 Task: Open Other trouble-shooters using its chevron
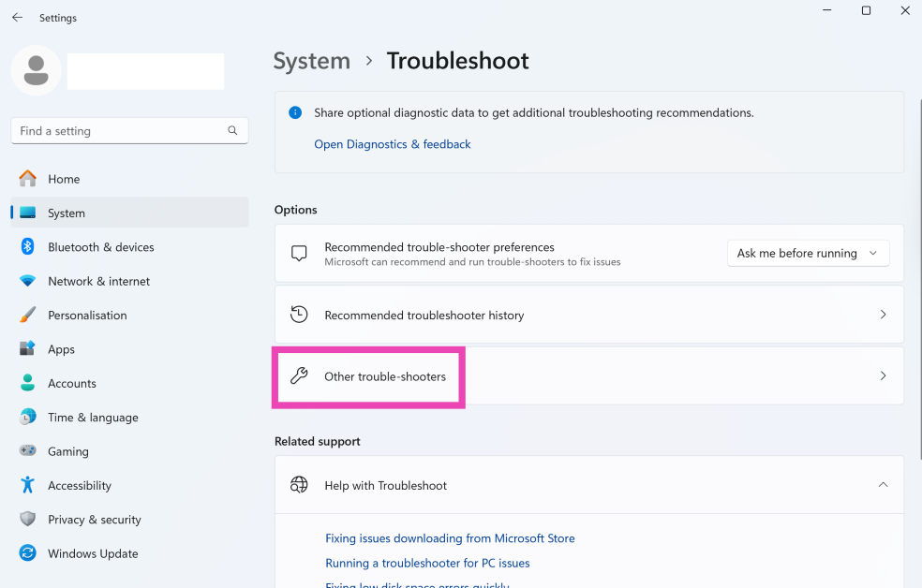click(883, 375)
